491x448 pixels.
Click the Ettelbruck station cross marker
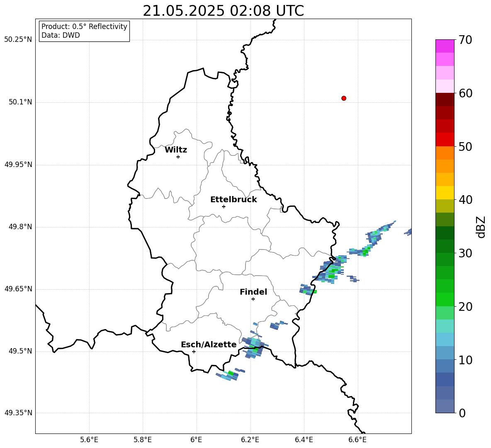[224, 206]
